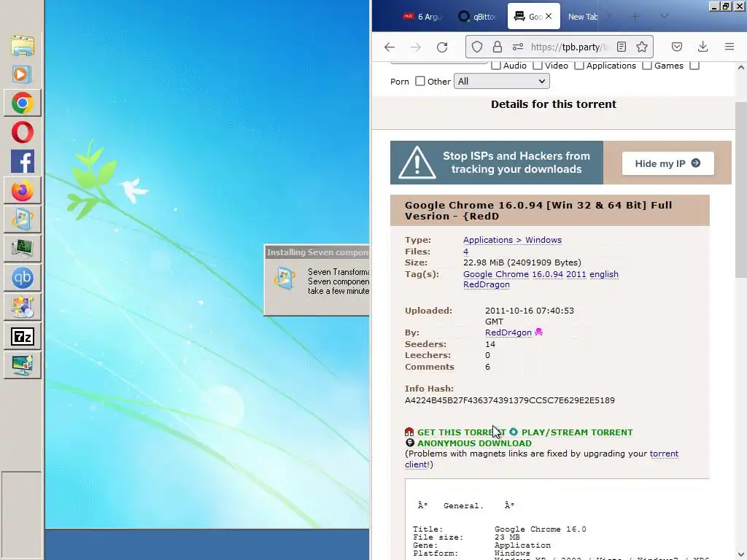Click the 16.0.94 tag link
Screen dimensions: 747x560
pos(547,274)
